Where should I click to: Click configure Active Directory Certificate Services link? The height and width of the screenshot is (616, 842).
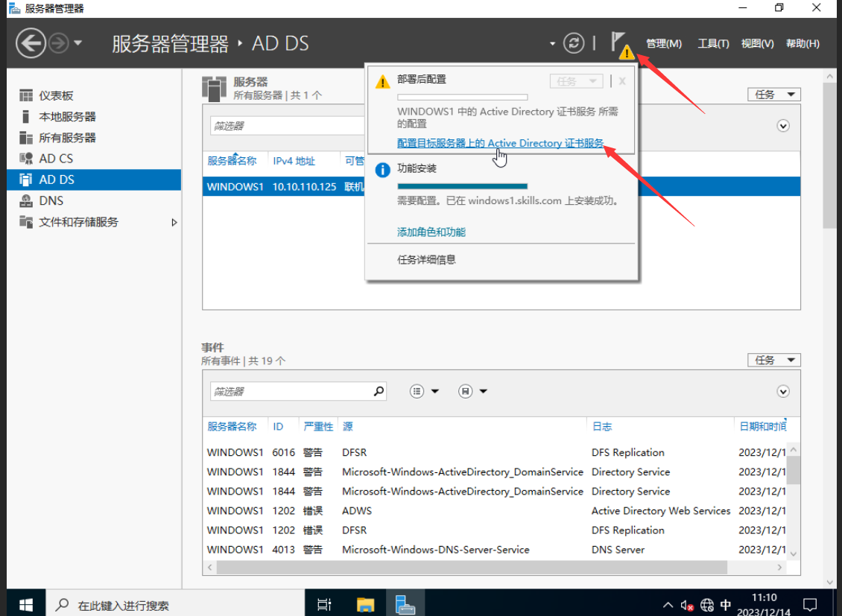click(500, 143)
